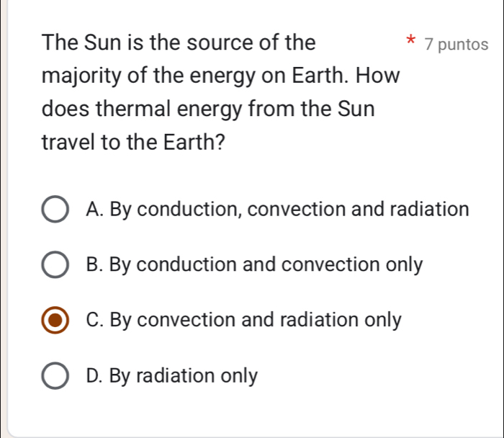Click the label 'D. By radiation only'

pyautogui.click(x=171, y=375)
